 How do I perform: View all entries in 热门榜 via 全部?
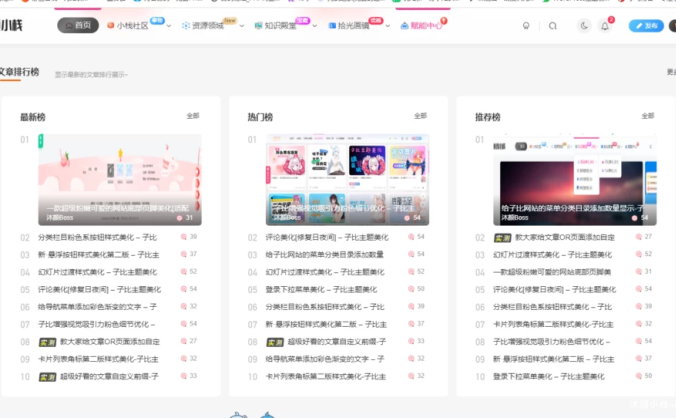[420, 115]
